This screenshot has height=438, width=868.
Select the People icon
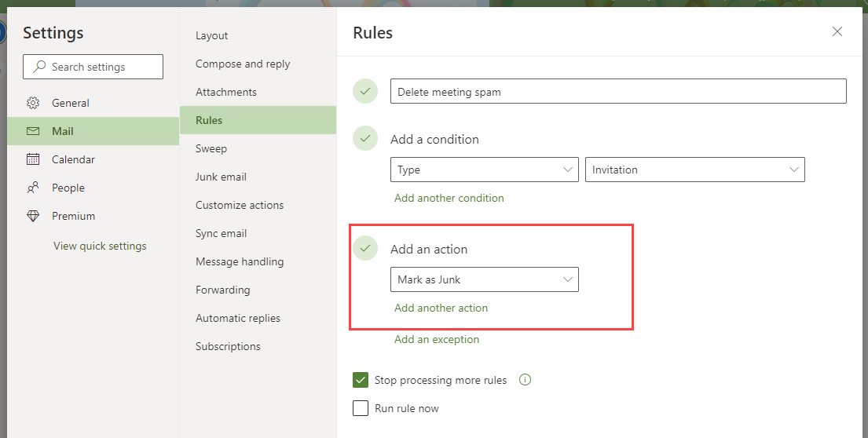click(33, 188)
